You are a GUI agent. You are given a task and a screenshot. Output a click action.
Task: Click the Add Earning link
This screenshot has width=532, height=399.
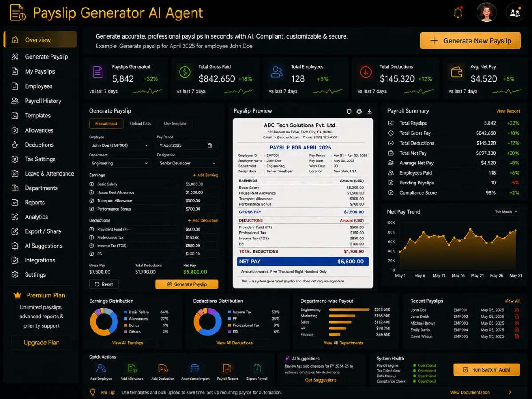[x=205, y=175]
